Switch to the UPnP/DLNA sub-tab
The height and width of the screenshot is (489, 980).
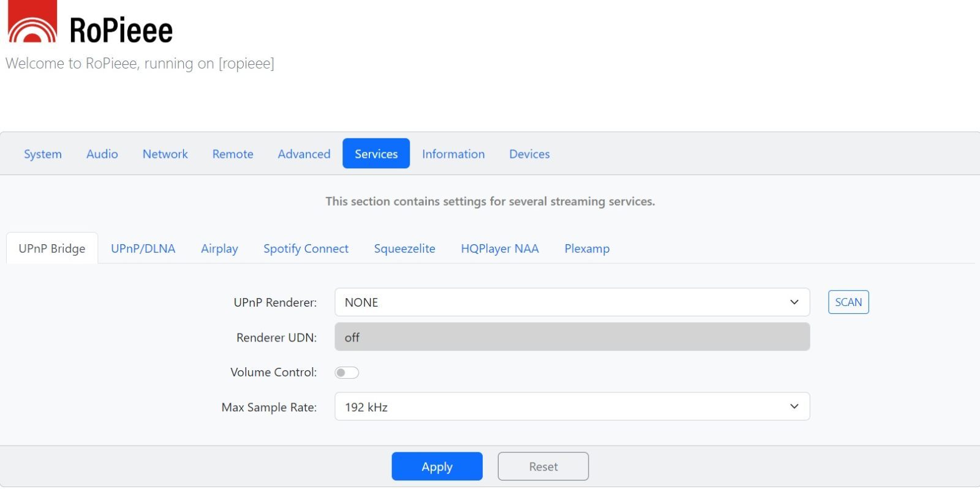coord(143,248)
